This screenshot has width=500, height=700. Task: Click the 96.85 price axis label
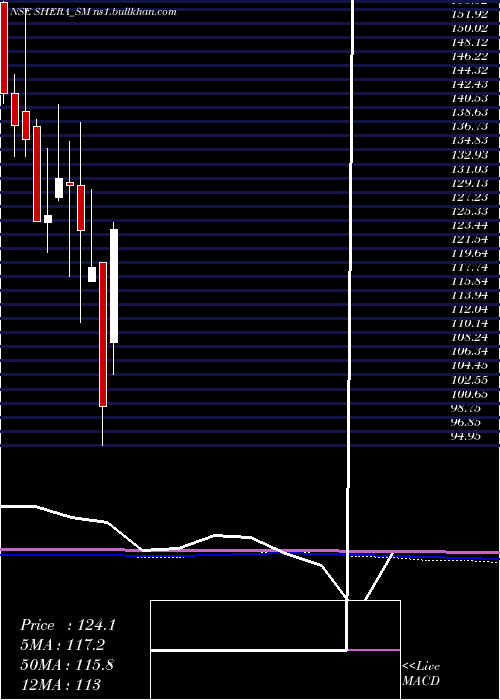[x=466, y=422]
